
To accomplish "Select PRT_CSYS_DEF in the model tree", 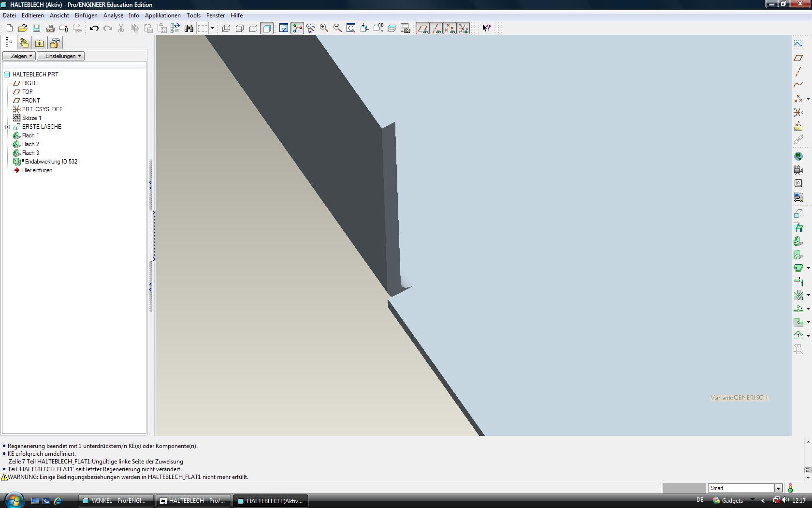I will click(42, 109).
